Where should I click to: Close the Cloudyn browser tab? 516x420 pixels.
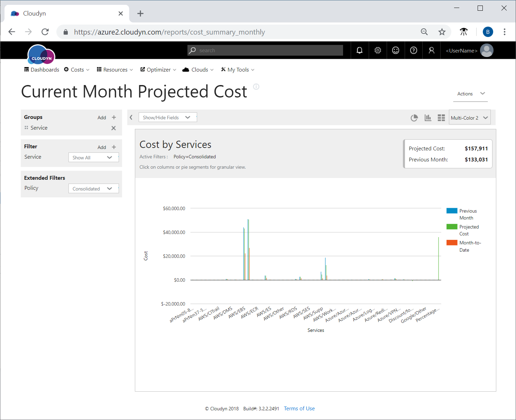(121, 13)
